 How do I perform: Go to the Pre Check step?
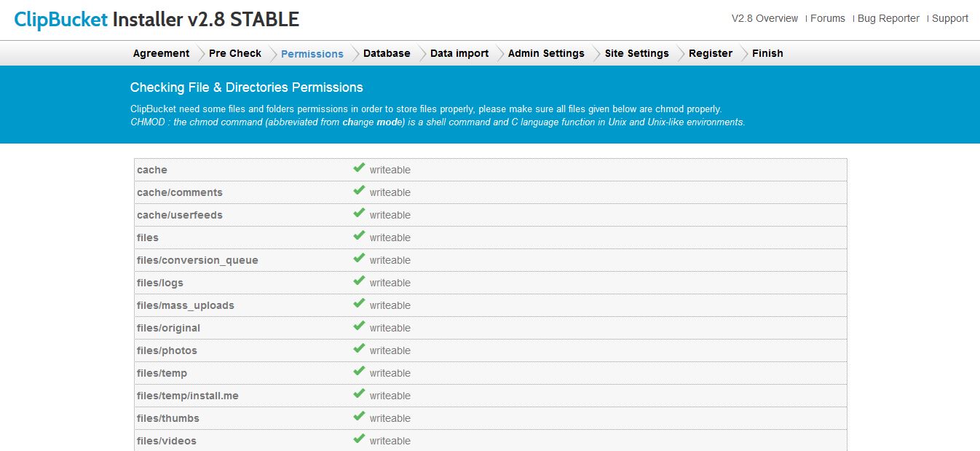[234, 53]
